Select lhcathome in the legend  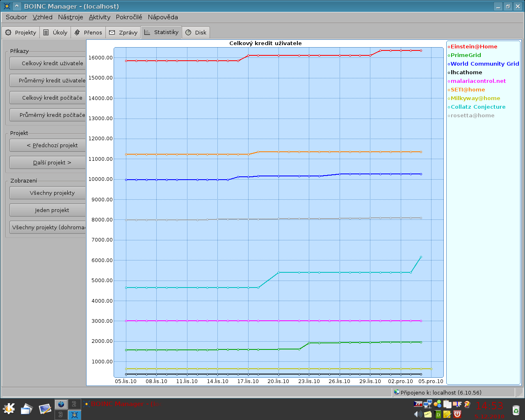[x=465, y=73]
